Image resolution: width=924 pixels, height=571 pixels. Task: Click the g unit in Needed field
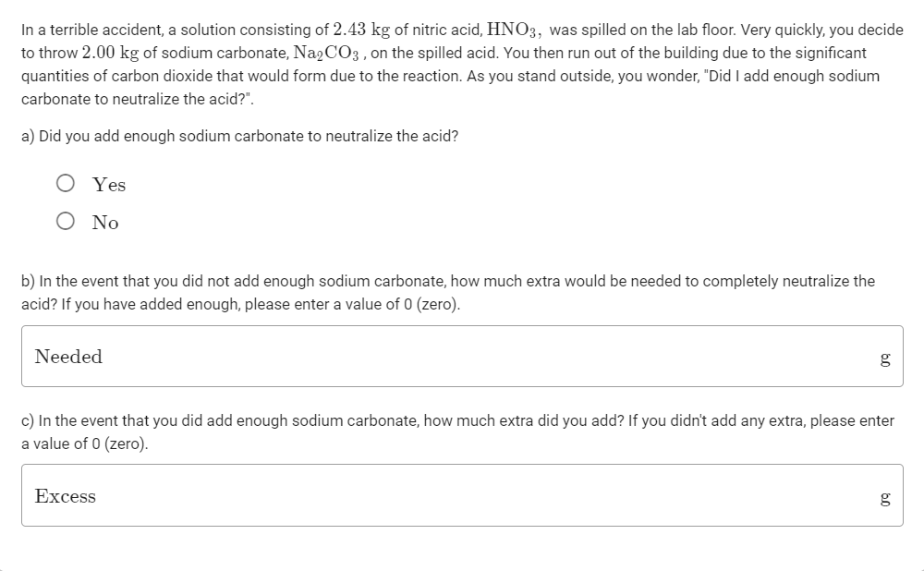pos(884,358)
